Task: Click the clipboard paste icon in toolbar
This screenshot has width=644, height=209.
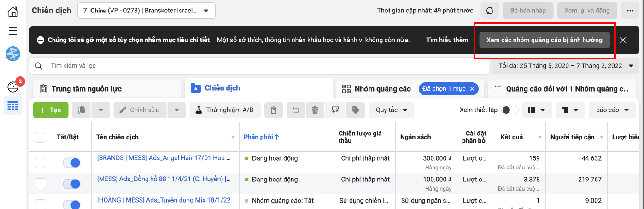Action: (274, 110)
